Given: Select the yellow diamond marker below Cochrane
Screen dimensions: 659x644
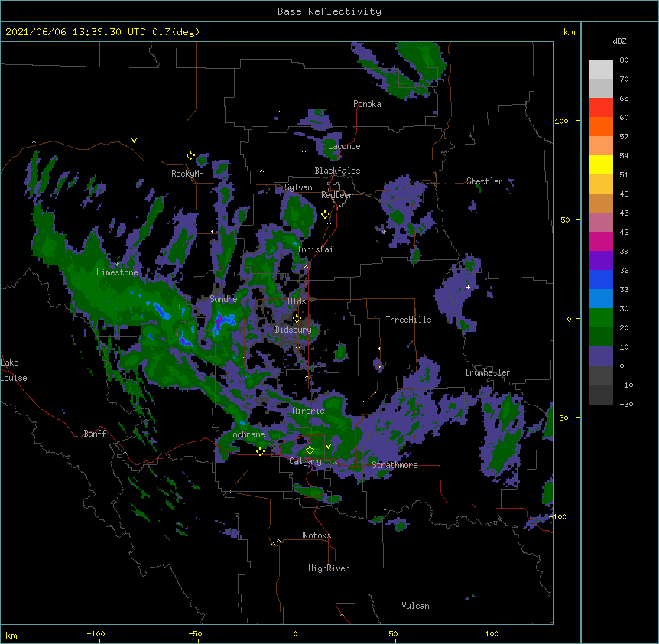Looking at the screenshot, I should click(x=260, y=451).
